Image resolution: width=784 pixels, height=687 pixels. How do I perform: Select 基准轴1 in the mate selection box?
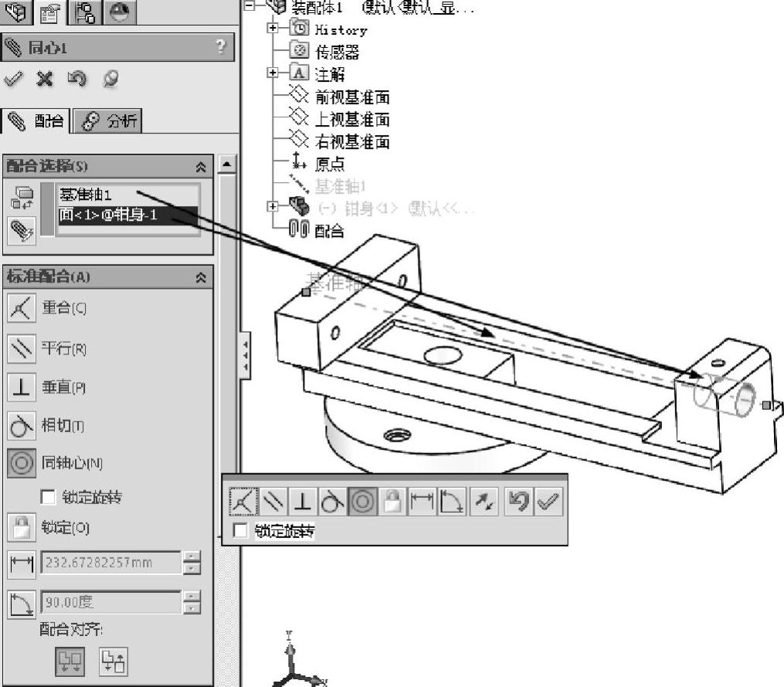86,195
